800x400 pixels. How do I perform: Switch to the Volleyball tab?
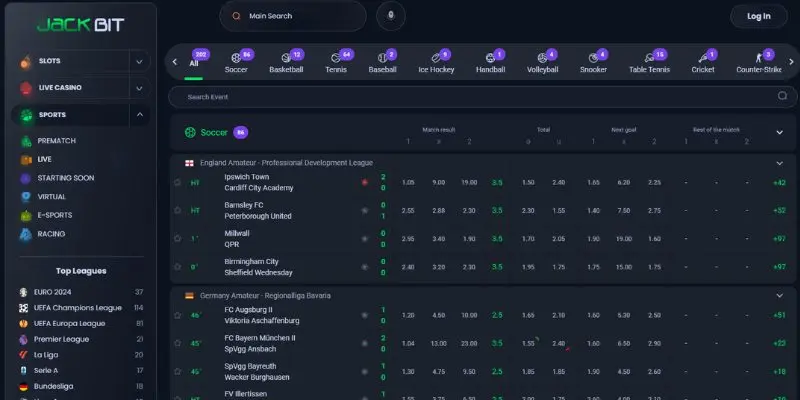click(543, 63)
